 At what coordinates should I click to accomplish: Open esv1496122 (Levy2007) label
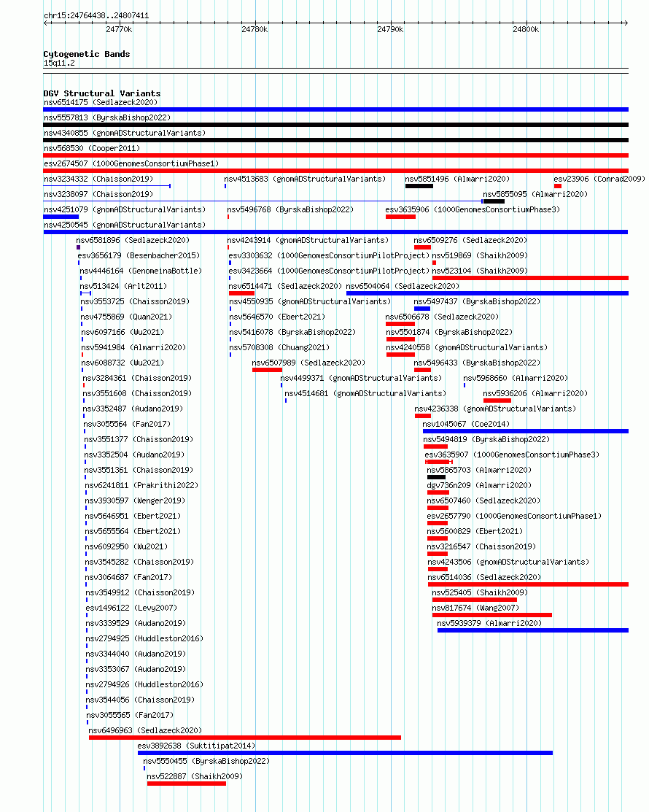[131, 608]
